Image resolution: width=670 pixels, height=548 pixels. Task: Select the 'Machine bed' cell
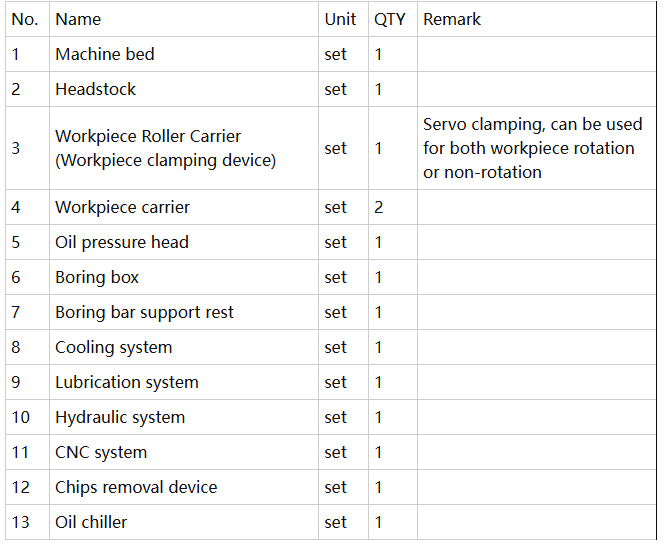184,54
